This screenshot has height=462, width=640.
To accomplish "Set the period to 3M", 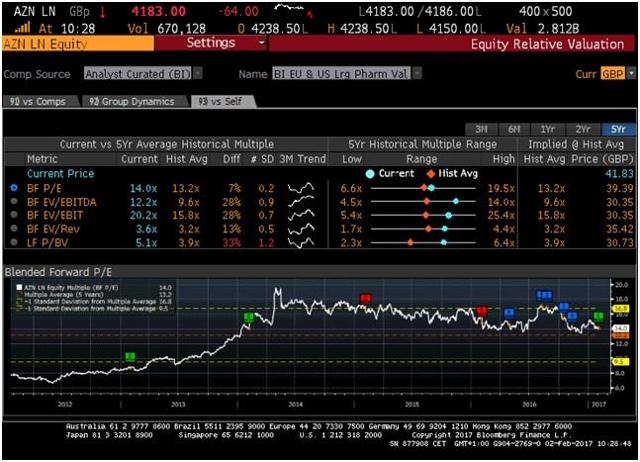I will (481, 129).
